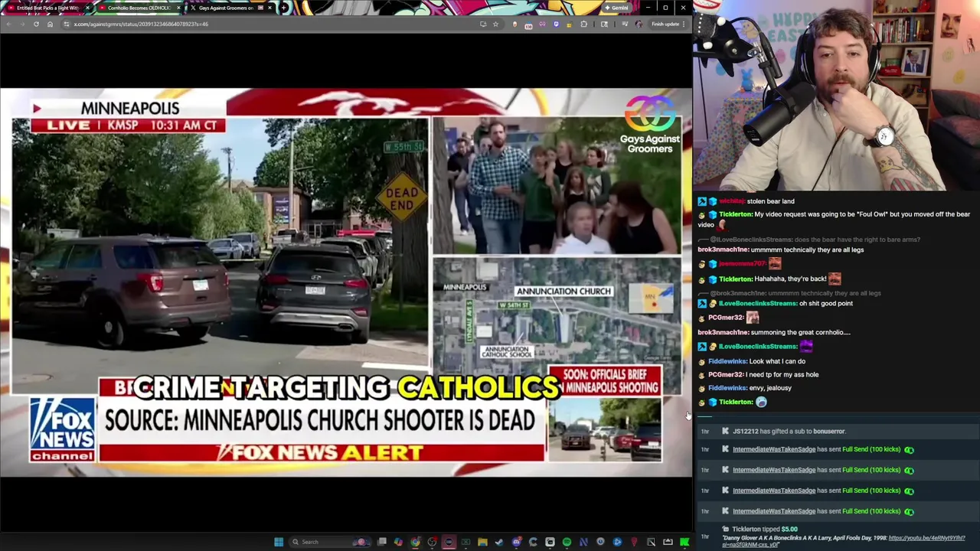
Task: Click "summoning the great cornholio" message
Action: (774, 332)
